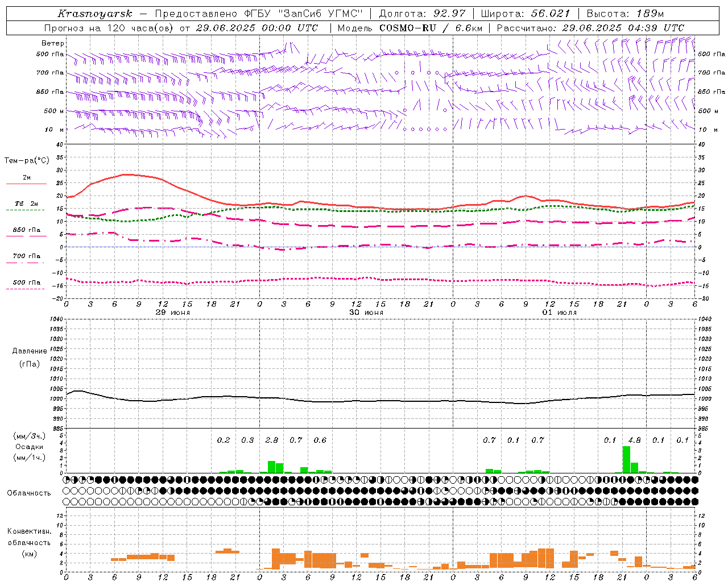The width and height of the screenshot is (728, 582).
Task: Select calculation time 29.06.2025 04:39 UTC
Action: click(x=623, y=28)
